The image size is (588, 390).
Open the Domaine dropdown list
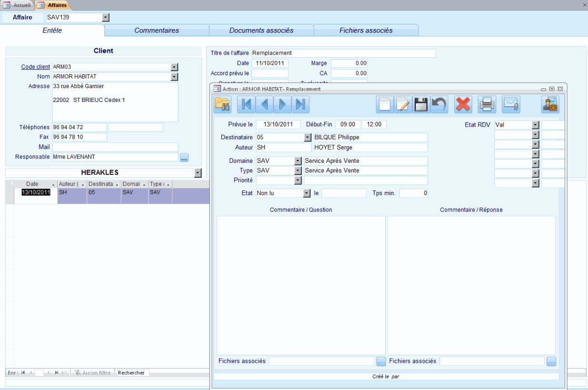(x=297, y=160)
